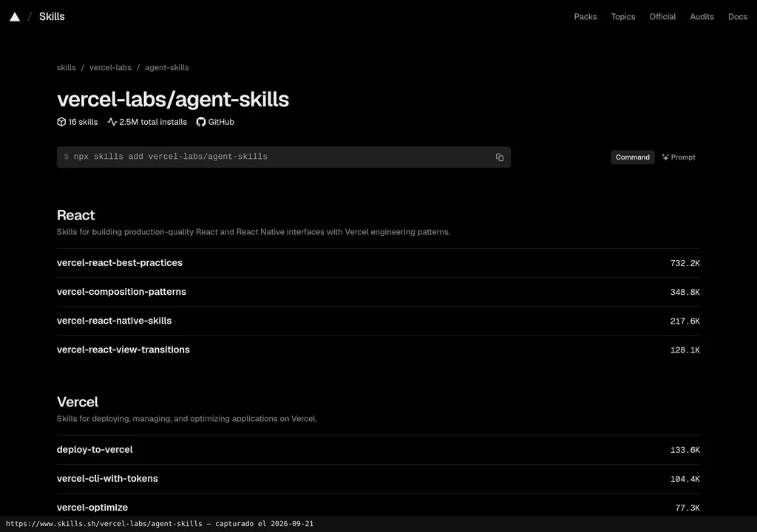
Task: Click the Vercel section heading
Action: click(77, 402)
